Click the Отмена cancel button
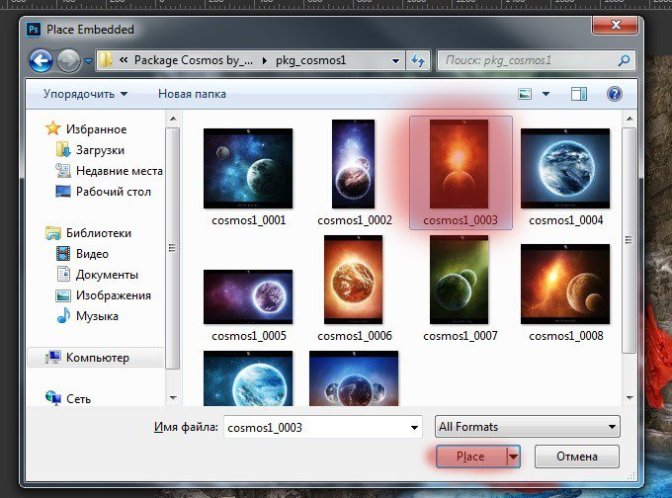 576,457
